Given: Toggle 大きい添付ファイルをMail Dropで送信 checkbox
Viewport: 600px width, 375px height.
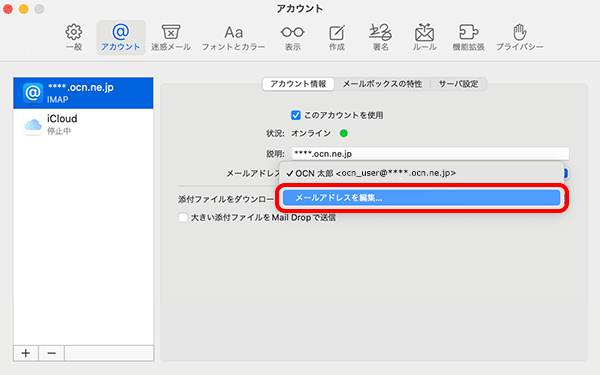Looking at the screenshot, I should 183,218.
